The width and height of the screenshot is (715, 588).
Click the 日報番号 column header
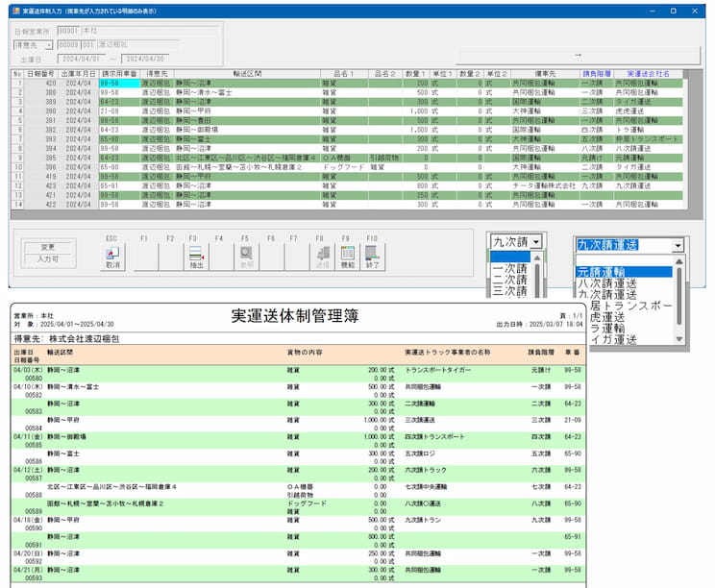(40, 74)
